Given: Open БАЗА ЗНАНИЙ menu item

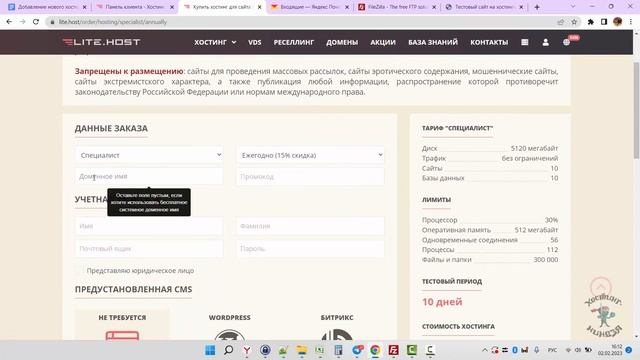Looking at the screenshot, I should tap(433, 42).
